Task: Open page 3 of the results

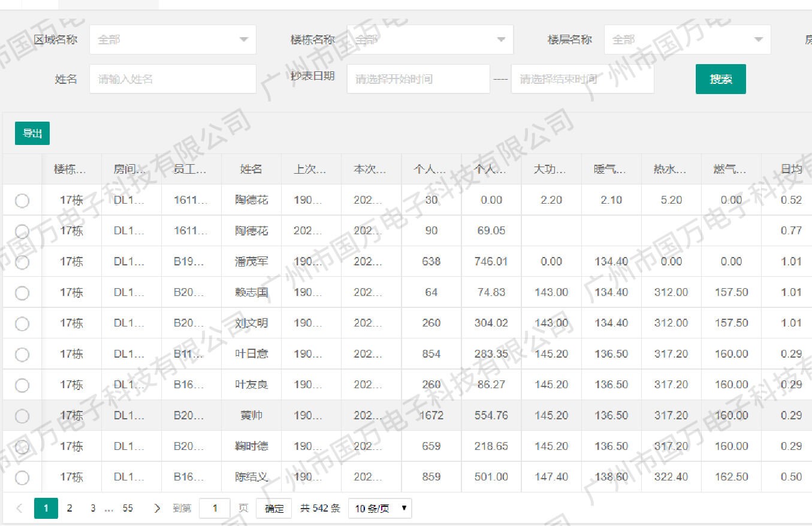Action: click(x=93, y=508)
